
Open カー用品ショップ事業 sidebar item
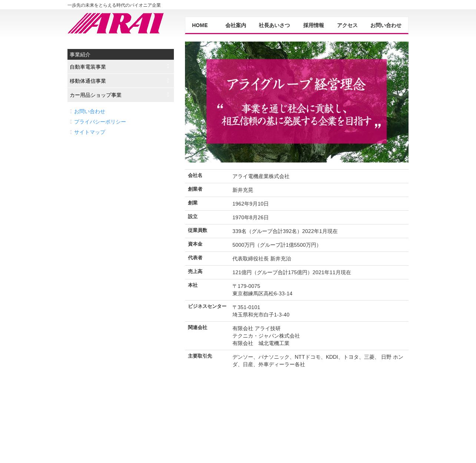tap(120, 95)
